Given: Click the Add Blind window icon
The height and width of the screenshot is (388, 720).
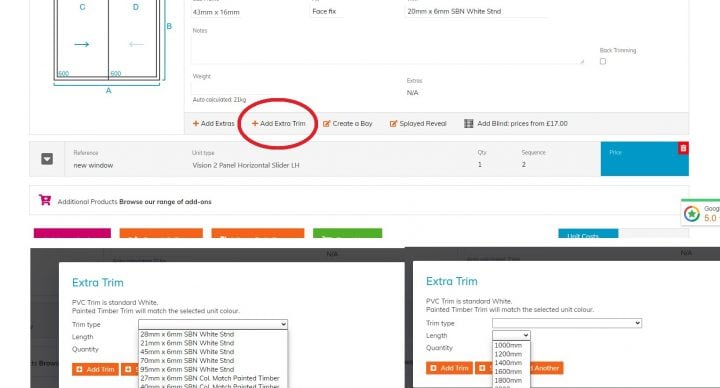Looking at the screenshot, I should click(x=468, y=124).
